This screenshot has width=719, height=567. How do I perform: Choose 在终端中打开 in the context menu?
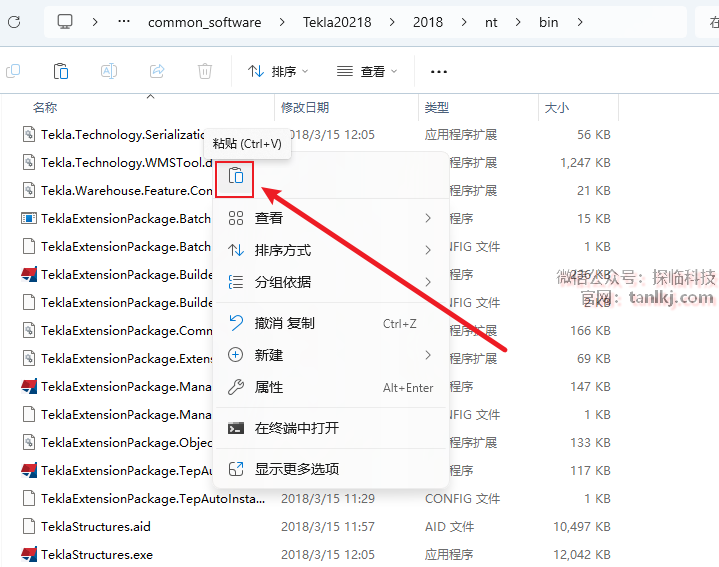[x=330, y=428]
